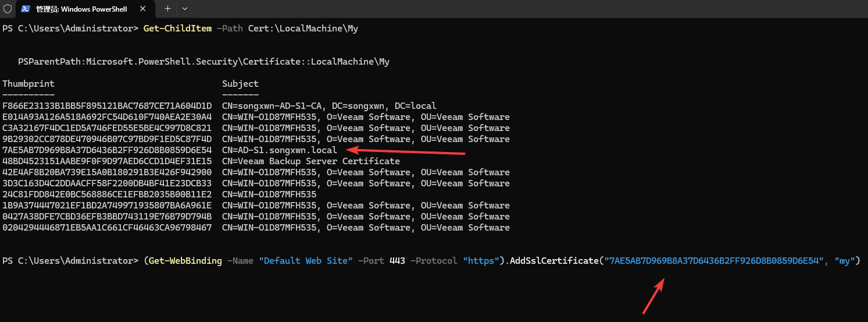Click the Get-ChildItem command text
The image size is (868, 322).
click(177, 29)
